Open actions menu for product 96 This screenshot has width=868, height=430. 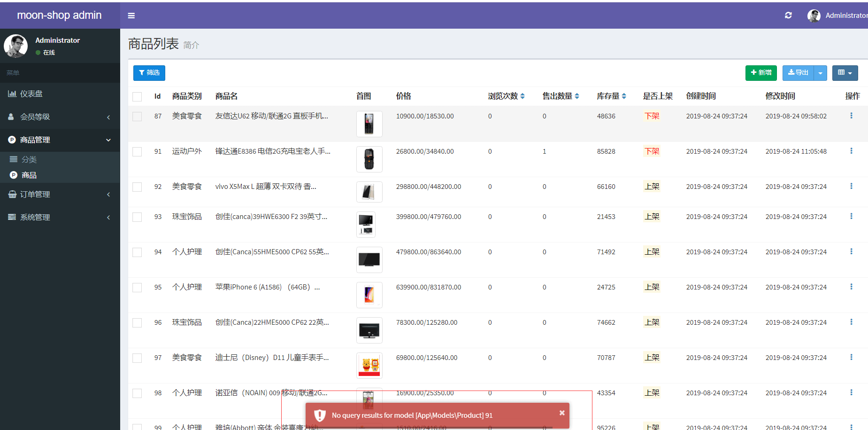click(x=851, y=322)
